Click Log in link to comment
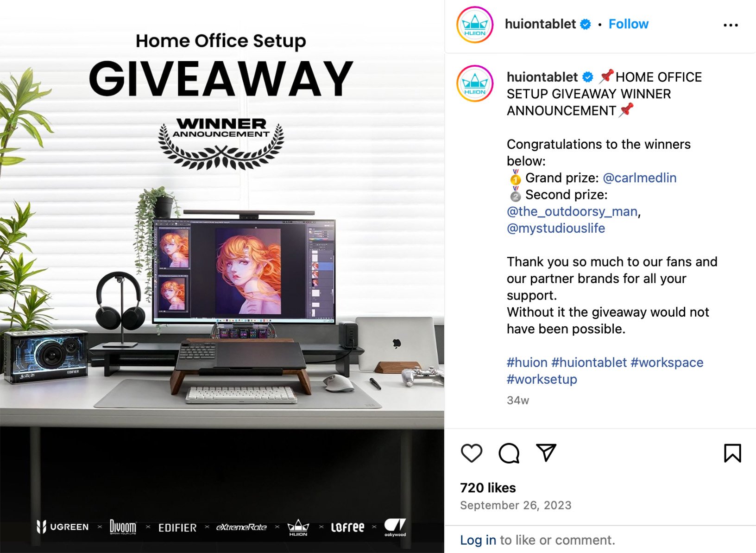Viewport: 756px width, 553px height. tap(478, 540)
